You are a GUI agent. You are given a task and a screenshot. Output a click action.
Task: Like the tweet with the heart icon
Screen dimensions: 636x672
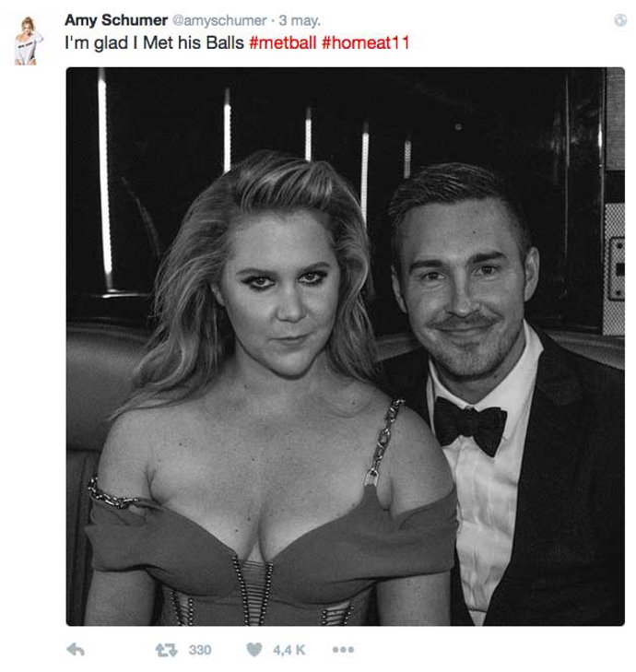click(254, 650)
